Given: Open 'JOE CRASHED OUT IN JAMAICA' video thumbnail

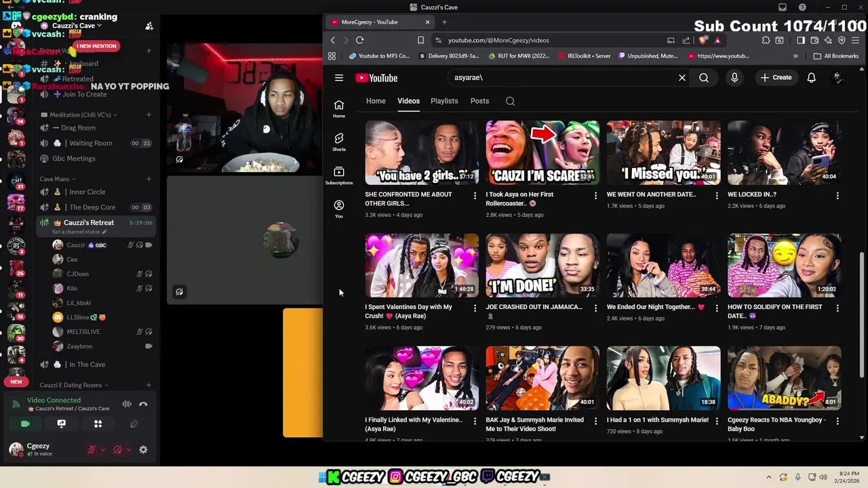Looking at the screenshot, I should click(x=542, y=266).
